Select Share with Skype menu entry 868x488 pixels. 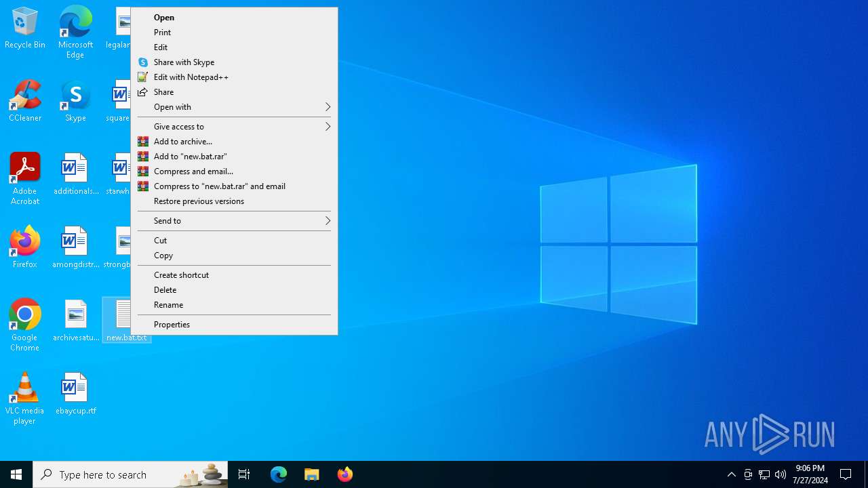234,62
